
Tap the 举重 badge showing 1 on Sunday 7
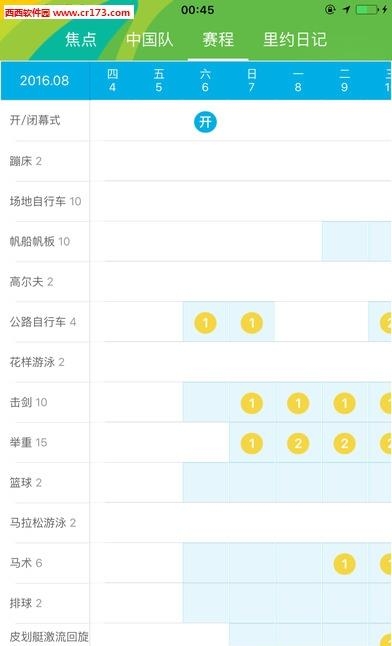click(251, 443)
